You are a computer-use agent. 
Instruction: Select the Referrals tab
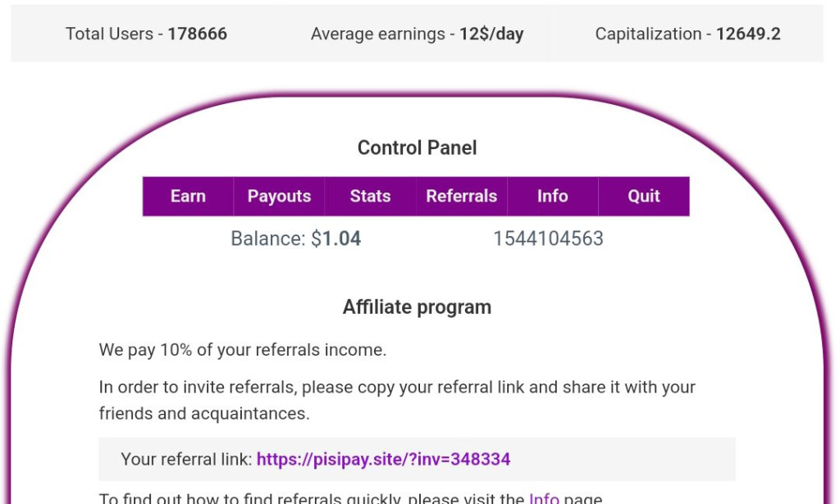pyautogui.click(x=461, y=196)
